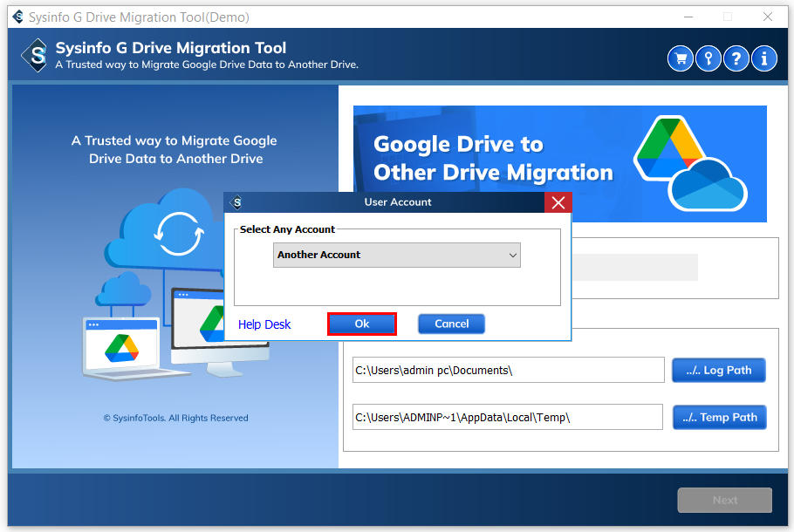Browse using the Log Path button
Viewport: 794px width, 532px height.
pos(718,370)
